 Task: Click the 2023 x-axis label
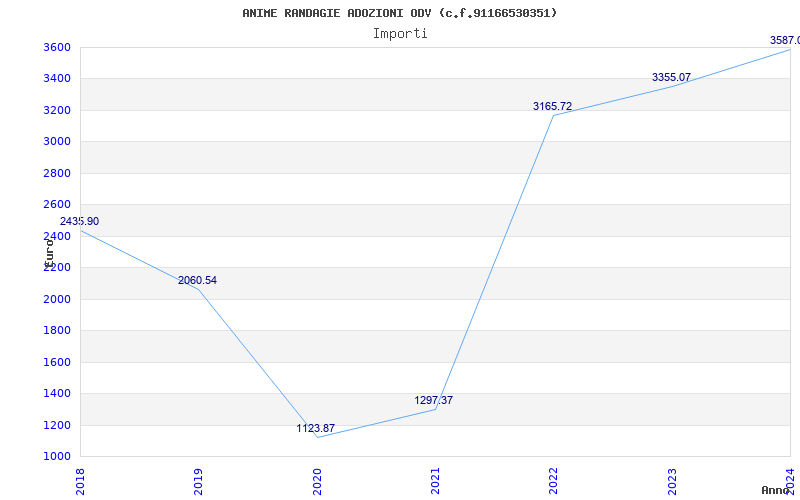coord(672,481)
